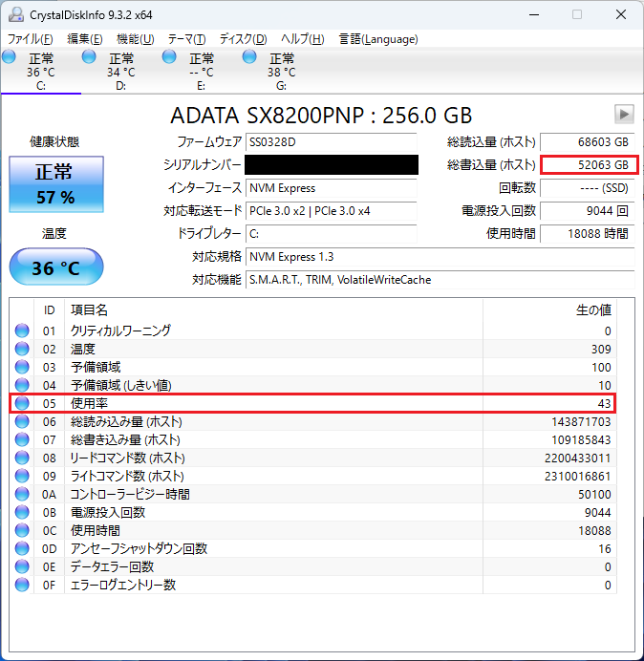Open the ディスク(D) menu
This screenshot has width=644, height=661.
point(243,39)
